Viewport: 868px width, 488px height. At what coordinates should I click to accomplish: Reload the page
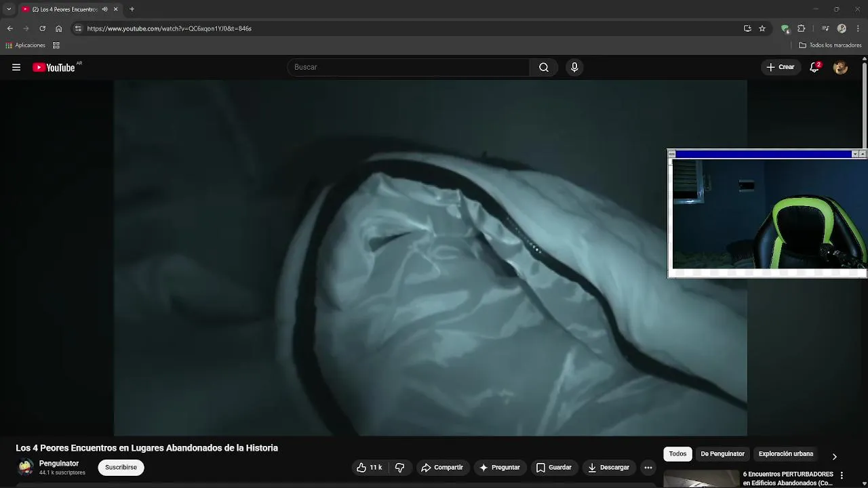point(43,28)
